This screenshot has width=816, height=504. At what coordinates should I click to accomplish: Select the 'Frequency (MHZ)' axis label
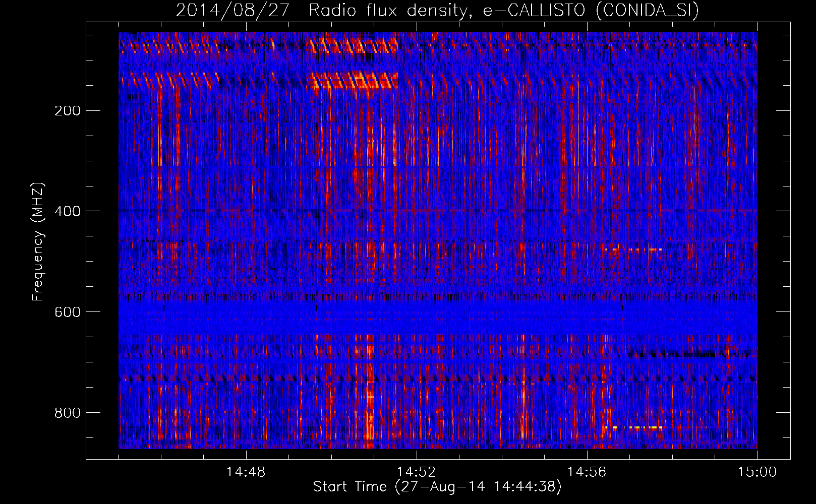point(38,242)
